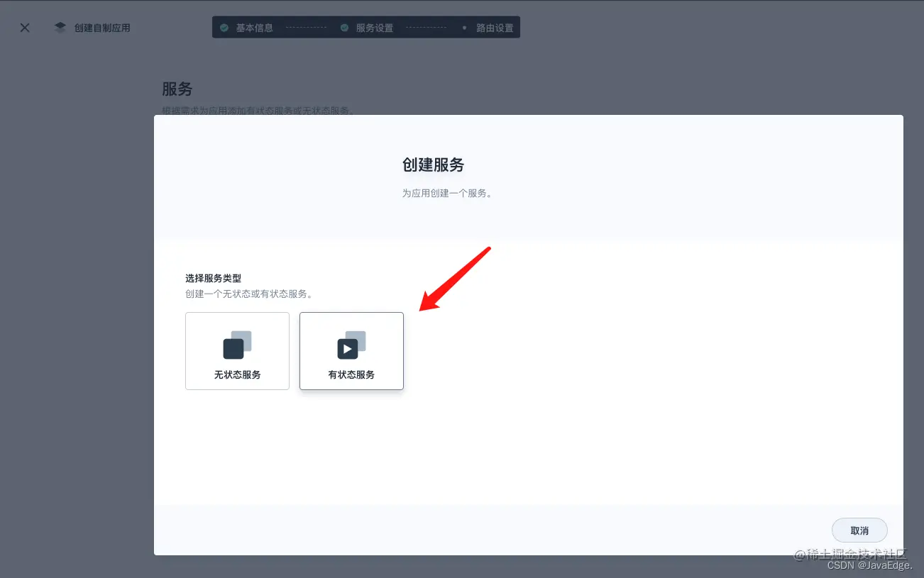The height and width of the screenshot is (578, 924).
Task: Choose the 有状态服务 card
Action: coord(351,351)
